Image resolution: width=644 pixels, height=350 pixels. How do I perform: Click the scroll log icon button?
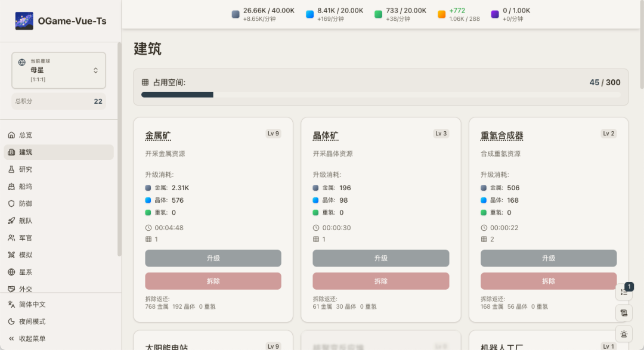coord(624,313)
